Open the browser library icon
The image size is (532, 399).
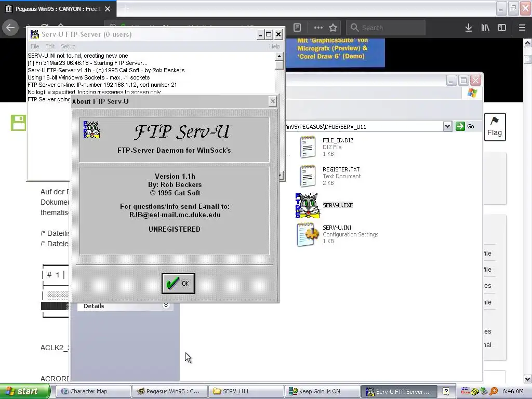point(485,28)
